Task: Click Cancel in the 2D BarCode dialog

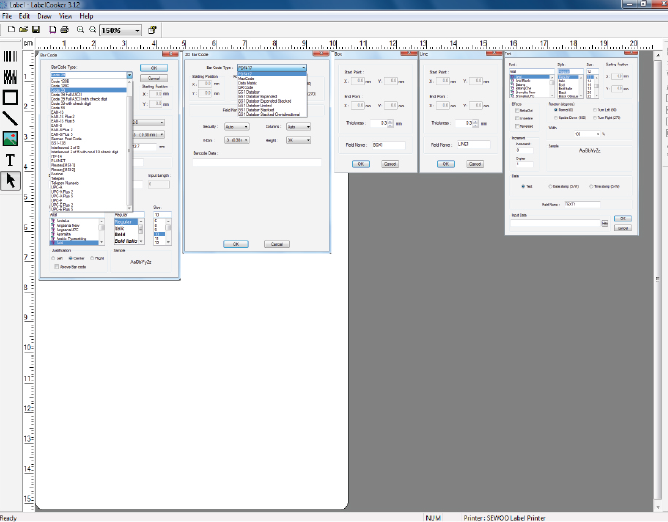Action: pos(277,244)
